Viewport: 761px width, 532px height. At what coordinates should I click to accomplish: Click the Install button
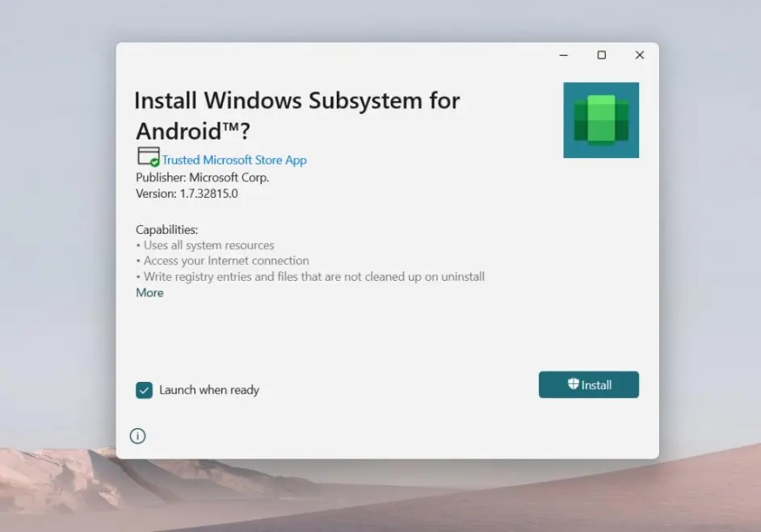tap(588, 384)
